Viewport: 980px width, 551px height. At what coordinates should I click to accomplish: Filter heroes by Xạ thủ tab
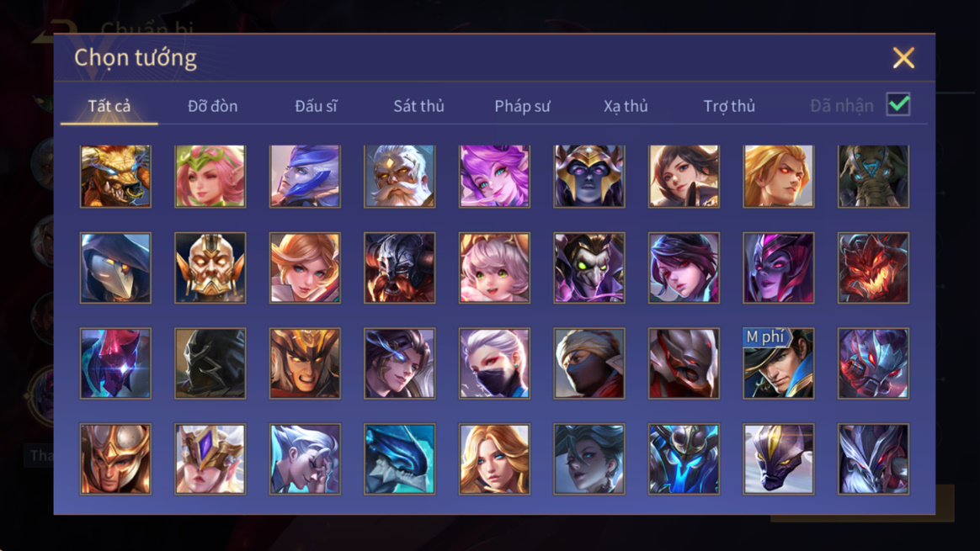coord(626,106)
